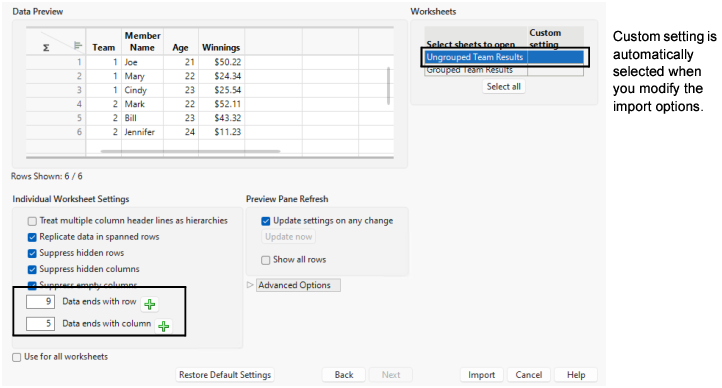
Task: Click the cell containing Joe
Action: (142, 63)
